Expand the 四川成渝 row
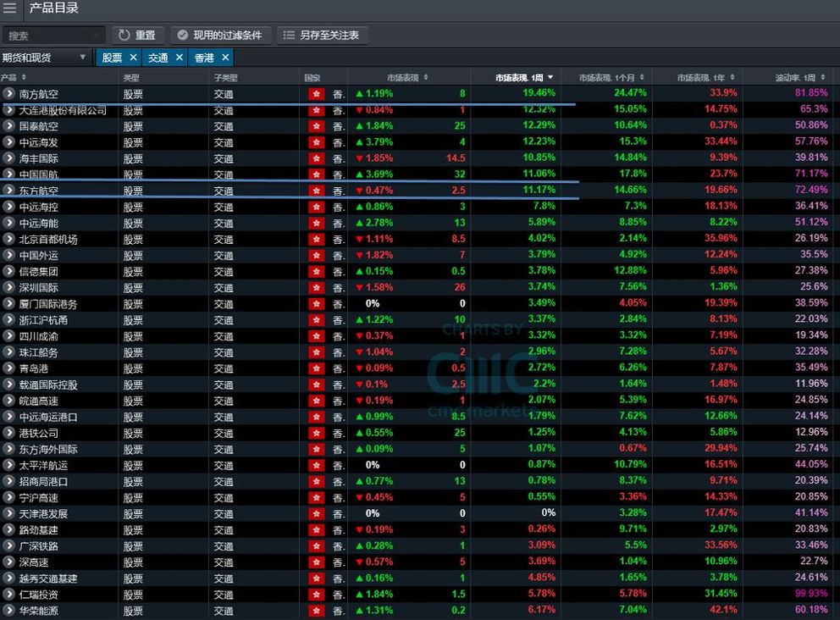This screenshot has height=620, width=840. 8,336
